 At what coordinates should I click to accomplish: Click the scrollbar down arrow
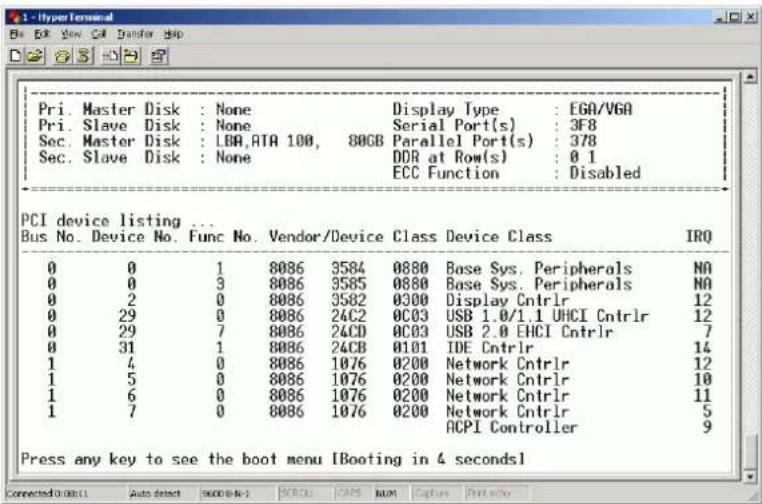pos(750,476)
